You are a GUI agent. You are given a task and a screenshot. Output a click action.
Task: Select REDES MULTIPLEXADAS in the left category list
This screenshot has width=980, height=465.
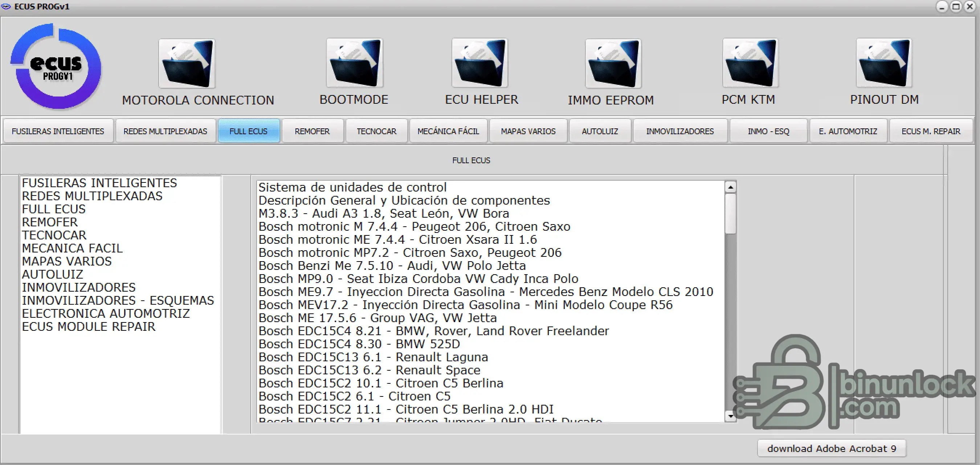coord(92,196)
